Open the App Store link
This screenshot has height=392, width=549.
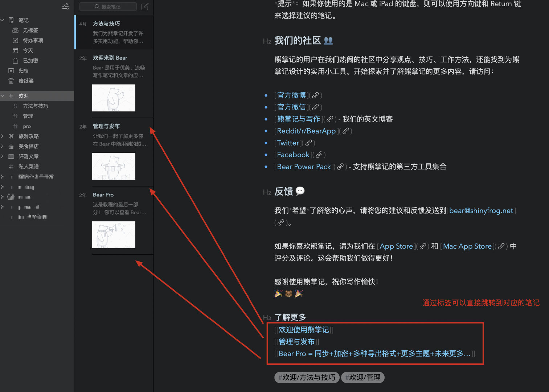tap(396, 246)
